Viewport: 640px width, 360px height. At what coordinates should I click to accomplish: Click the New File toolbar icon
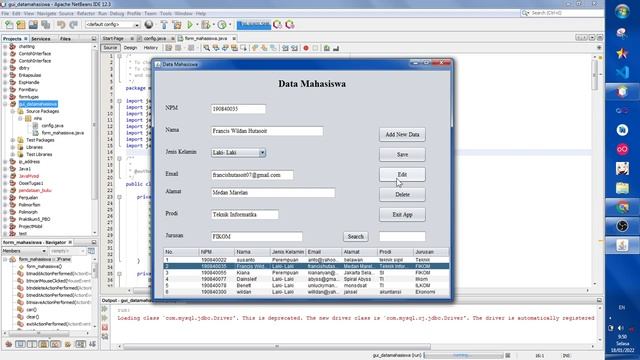9,25
